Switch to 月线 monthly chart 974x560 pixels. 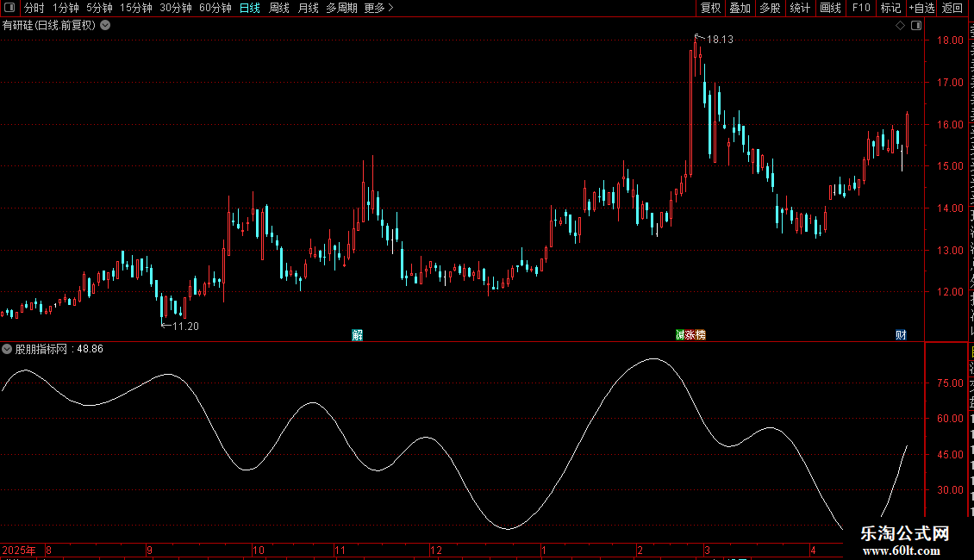point(308,8)
